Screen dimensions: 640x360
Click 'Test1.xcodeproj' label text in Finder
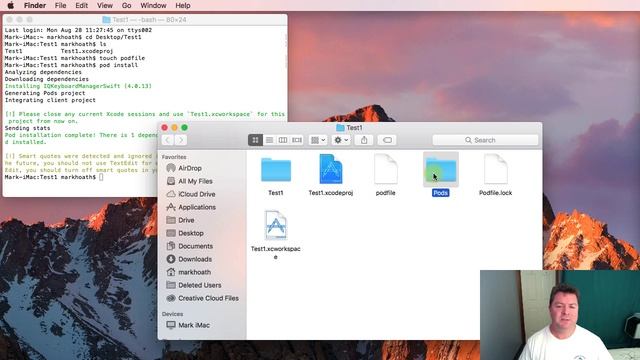[x=331, y=193]
